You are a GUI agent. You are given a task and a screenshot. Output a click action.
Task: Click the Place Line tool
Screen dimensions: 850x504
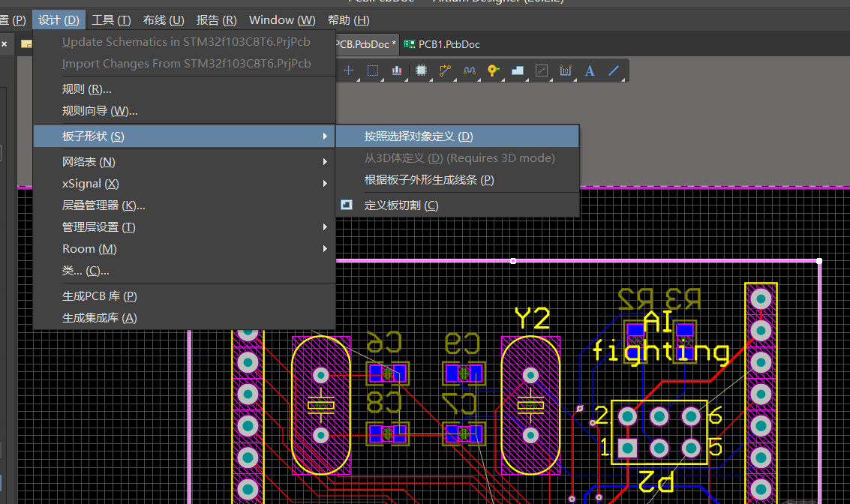[x=614, y=70]
